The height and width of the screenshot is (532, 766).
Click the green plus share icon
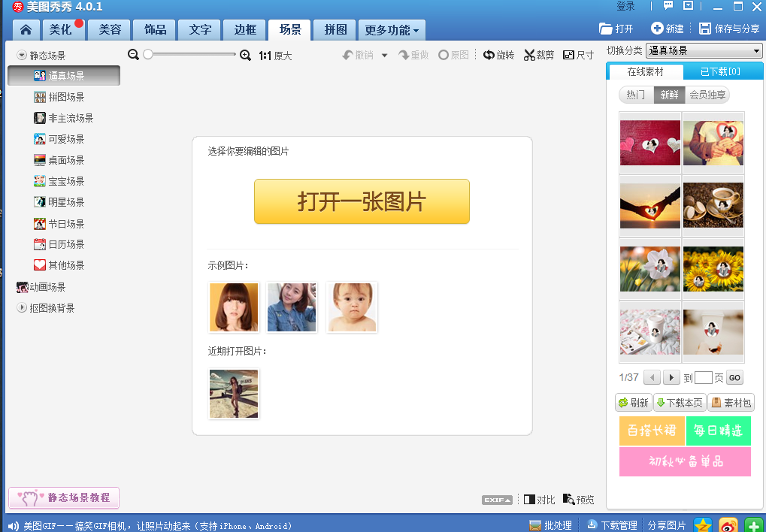754,525
